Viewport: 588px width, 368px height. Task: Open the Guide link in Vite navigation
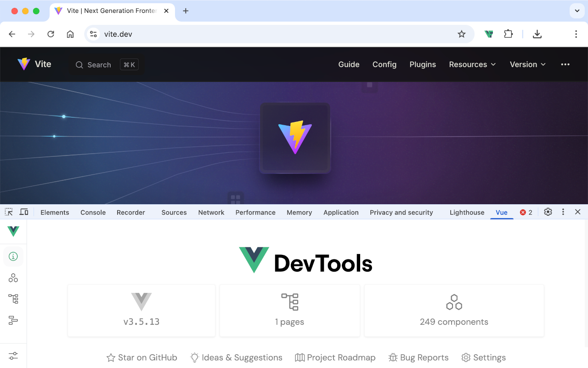click(349, 64)
